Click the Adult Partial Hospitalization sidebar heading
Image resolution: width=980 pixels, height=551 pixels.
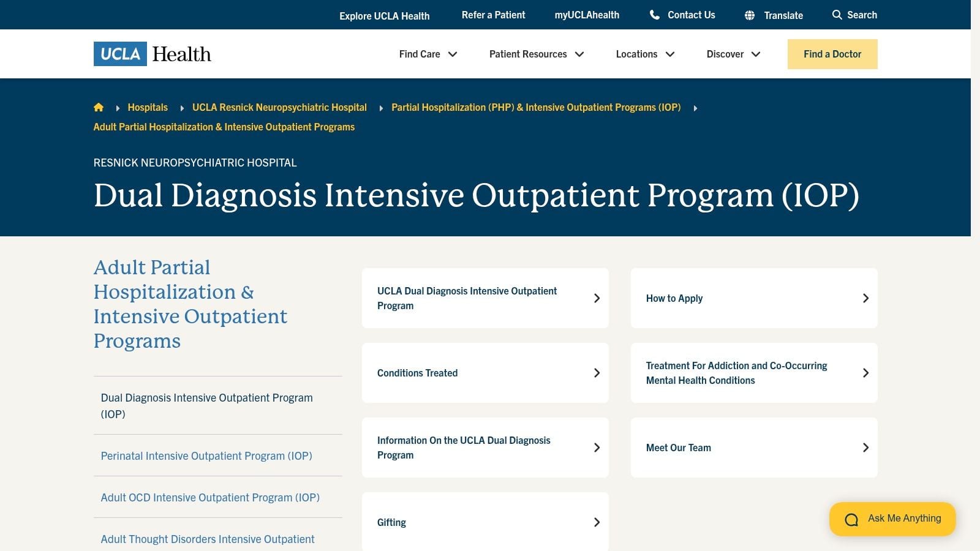(190, 304)
